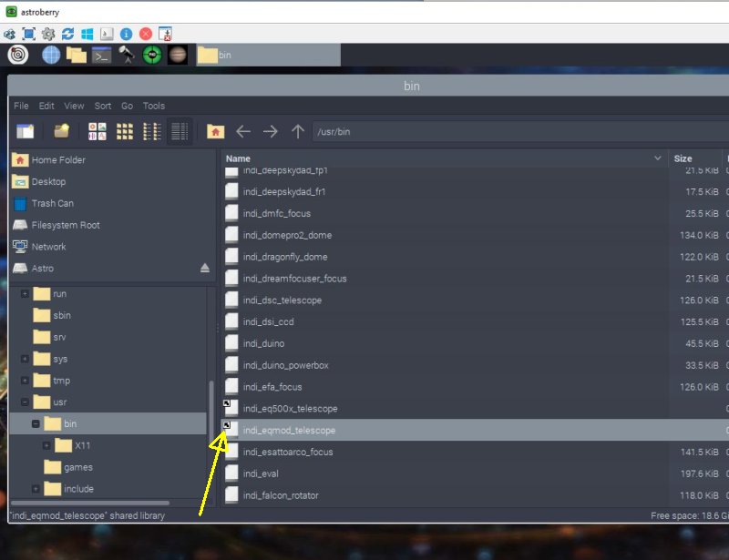The height and width of the screenshot is (560, 729).
Task: Click the Size column header
Action: point(695,158)
